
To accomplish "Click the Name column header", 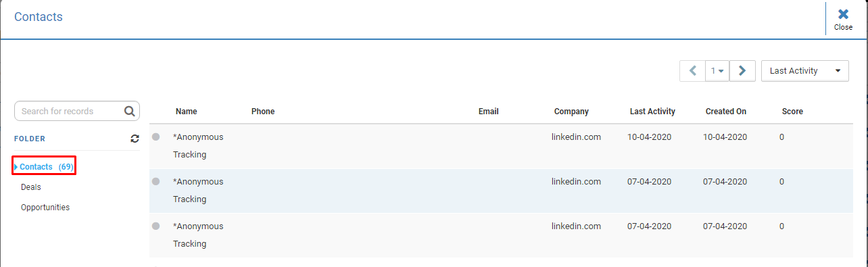I will (x=187, y=112).
